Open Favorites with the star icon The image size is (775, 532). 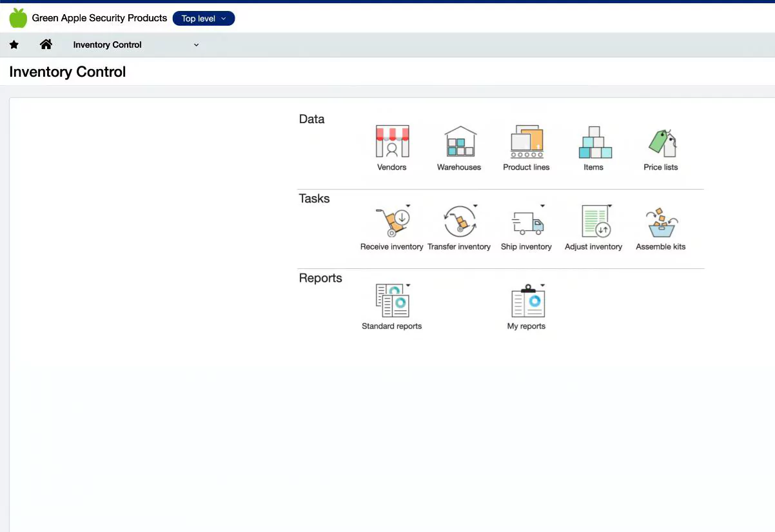point(14,45)
